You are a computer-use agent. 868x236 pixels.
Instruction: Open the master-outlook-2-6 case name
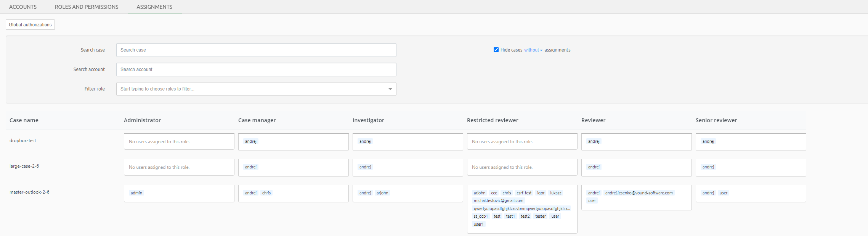(29, 192)
